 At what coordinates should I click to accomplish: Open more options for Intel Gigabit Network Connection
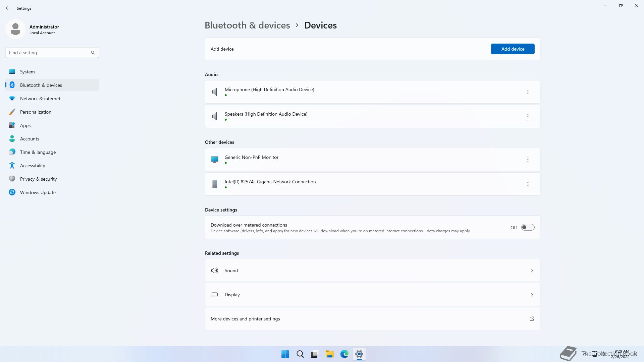pyautogui.click(x=528, y=184)
